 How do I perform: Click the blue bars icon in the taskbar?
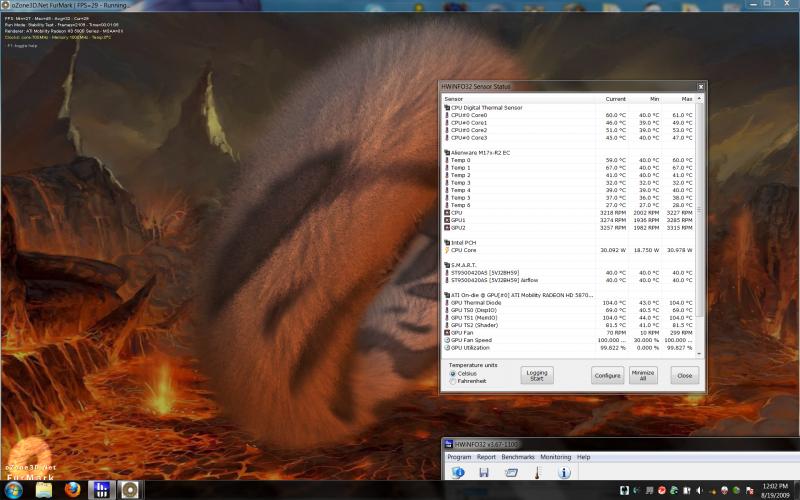(x=102, y=490)
